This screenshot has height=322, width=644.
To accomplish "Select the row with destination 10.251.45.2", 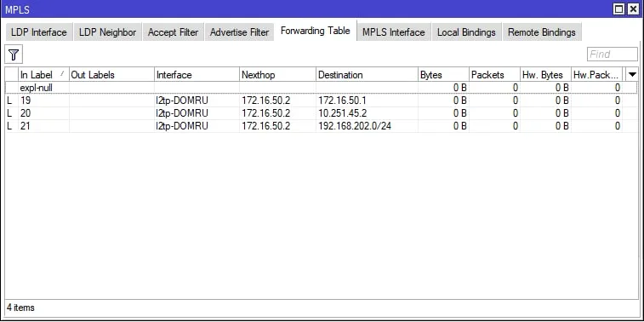I will point(322,113).
